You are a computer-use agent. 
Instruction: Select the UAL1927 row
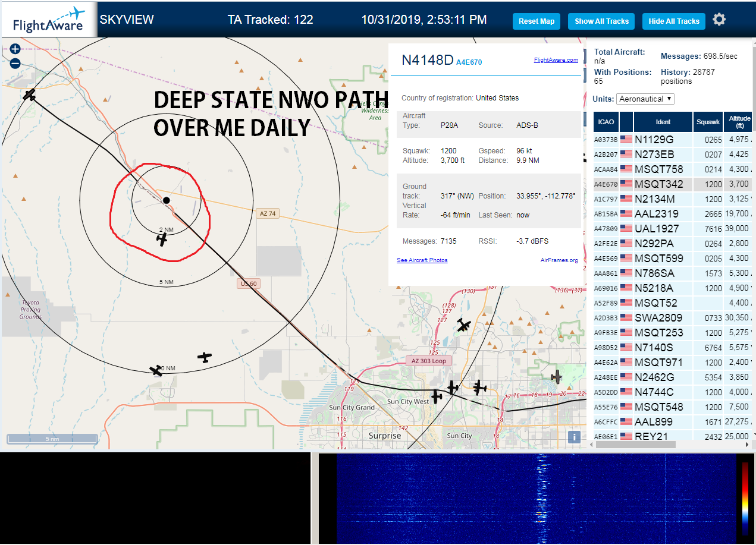click(673, 228)
